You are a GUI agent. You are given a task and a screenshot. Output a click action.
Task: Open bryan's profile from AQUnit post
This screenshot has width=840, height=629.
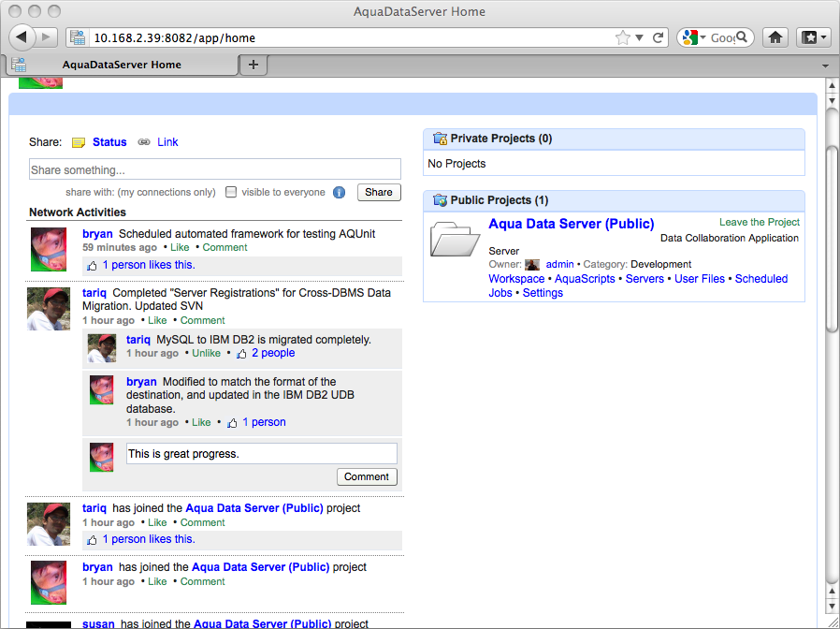tap(97, 234)
